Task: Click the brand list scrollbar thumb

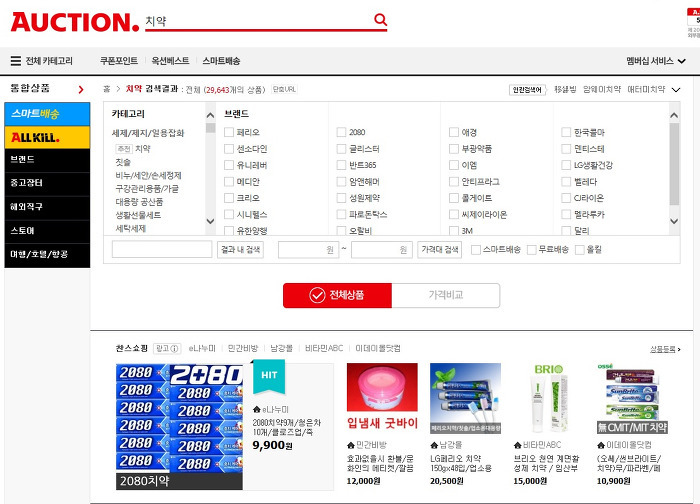Action: click(x=674, y=164)
